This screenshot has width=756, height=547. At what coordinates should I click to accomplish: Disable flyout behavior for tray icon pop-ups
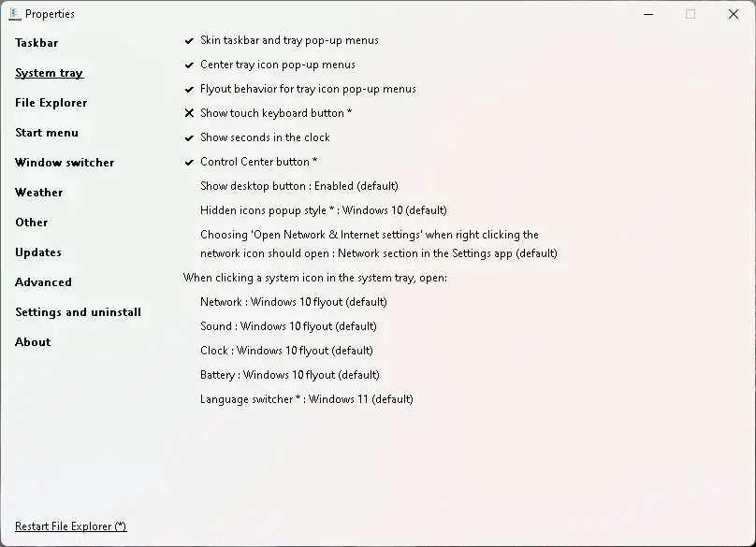coord(307,90)
